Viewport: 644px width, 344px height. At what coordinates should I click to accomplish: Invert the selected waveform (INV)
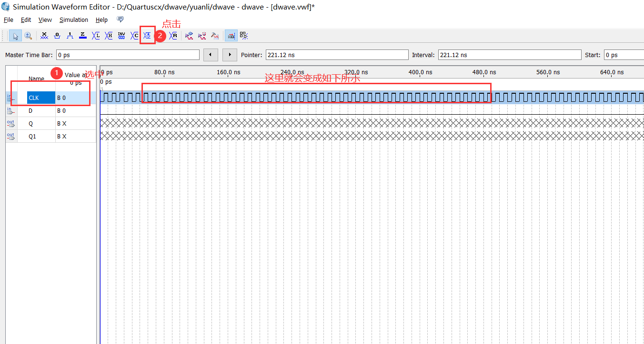121,36
